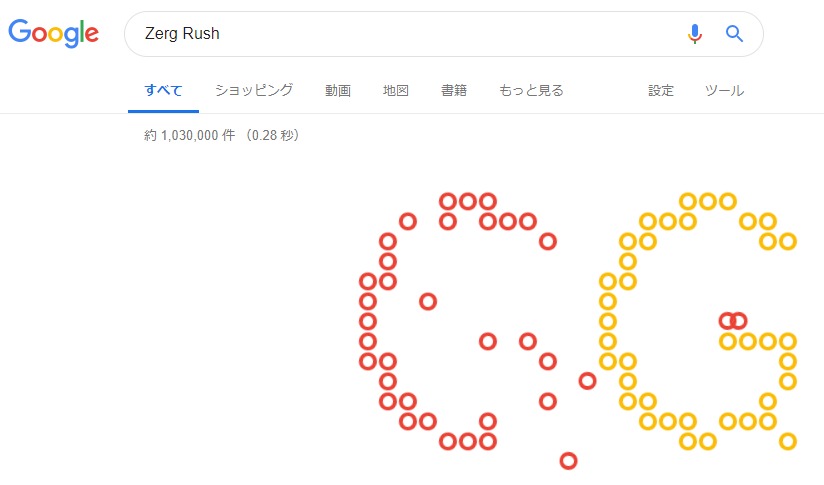Switch to the ショッピング tab
The width and height of the screenshot is (824, 485).
[x=254, y=90]
